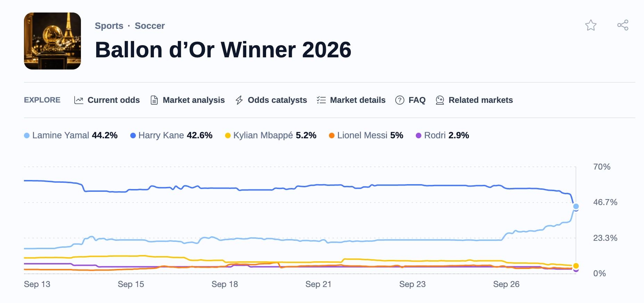
Task: Open the Sports category link
Action: 109,26
